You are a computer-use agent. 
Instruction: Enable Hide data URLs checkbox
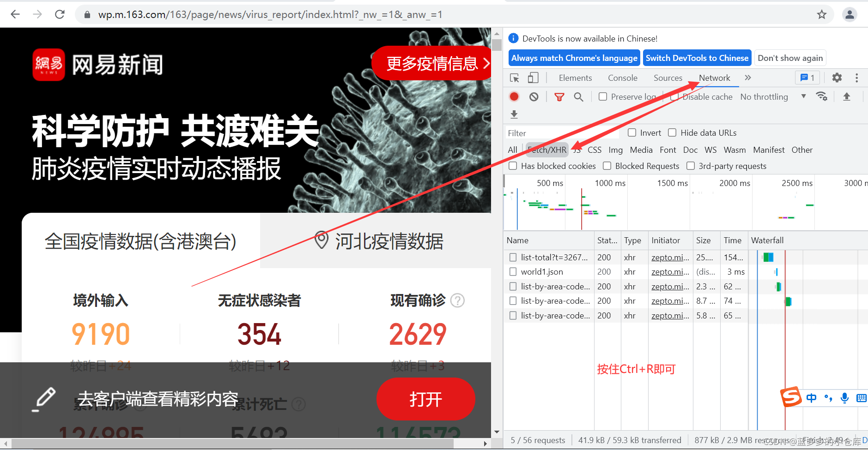[672, 132]
